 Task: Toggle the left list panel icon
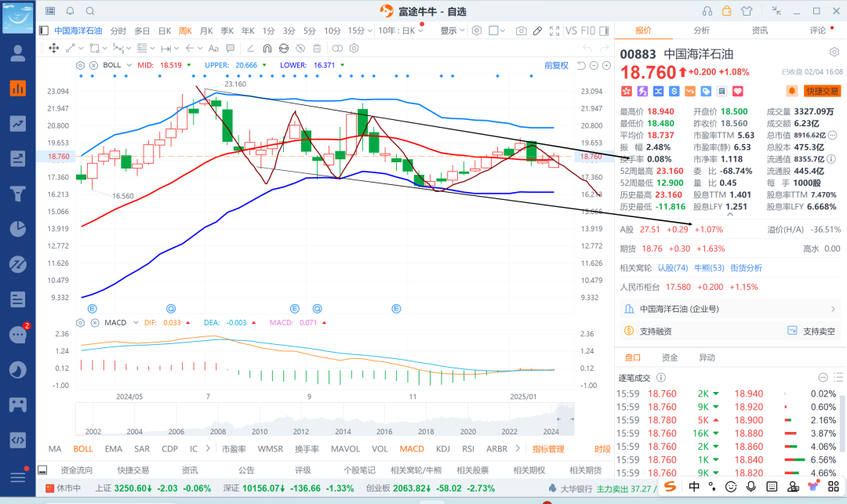point(44,31)
